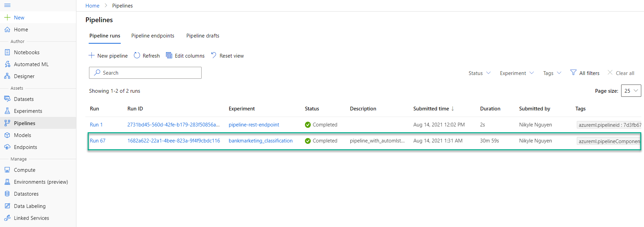Open Datastores cylinder icon
The height and width of the screenshot is (227, 644).
click(7, 194)
